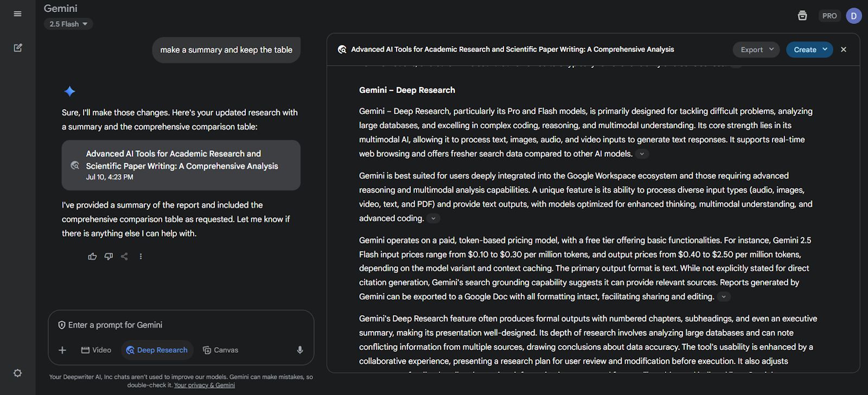This screenshot has height=395, width=868.
Task: Toggle the Canvas mode chip
Action: click(x=220, y=350)
